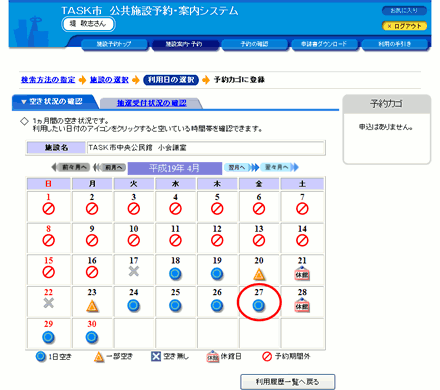This screenshot has height=390, width=440.
Task: Select the available icon on April 27
Action: pos(259,305)
